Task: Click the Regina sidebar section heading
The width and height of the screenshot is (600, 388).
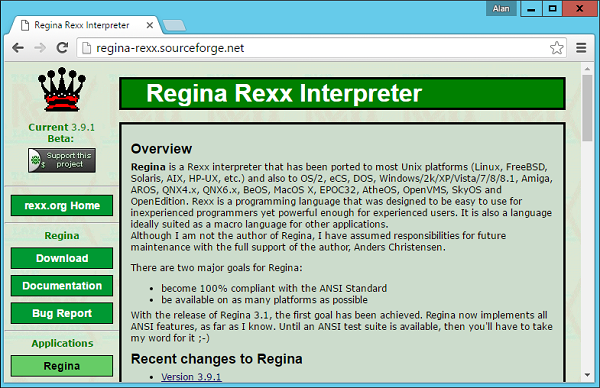Action: pyautogui.click(x=62, y=236)
